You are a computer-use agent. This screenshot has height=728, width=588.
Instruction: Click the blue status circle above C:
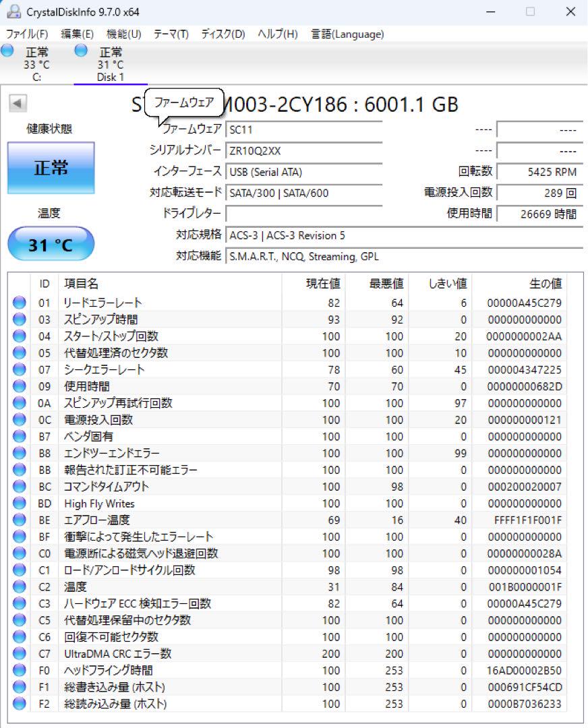point(7,50)
